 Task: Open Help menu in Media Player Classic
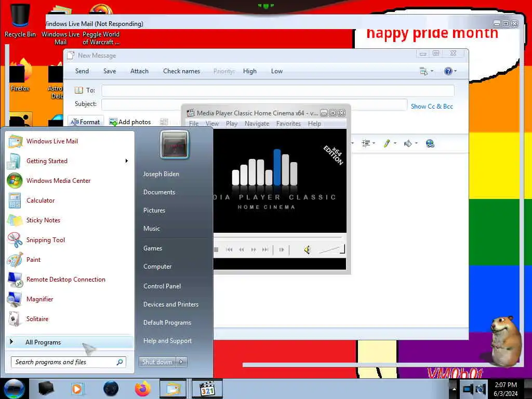314,124
